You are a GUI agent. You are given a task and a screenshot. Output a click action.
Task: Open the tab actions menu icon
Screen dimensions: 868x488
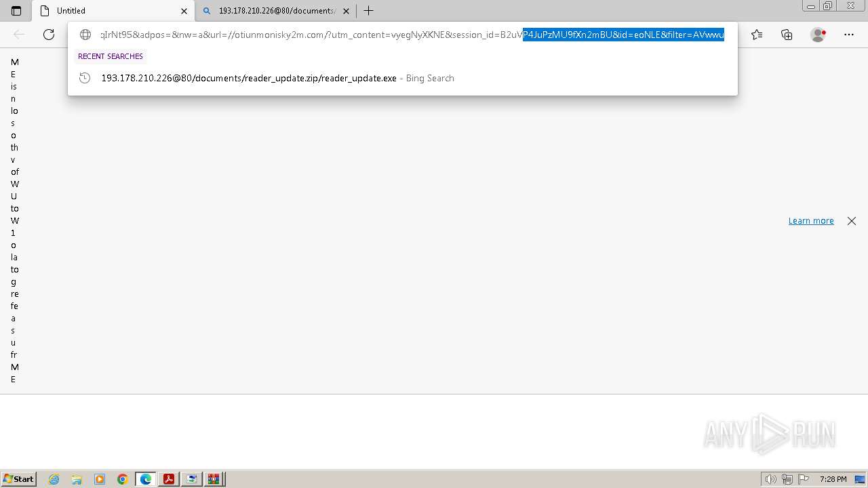point(16,11)
